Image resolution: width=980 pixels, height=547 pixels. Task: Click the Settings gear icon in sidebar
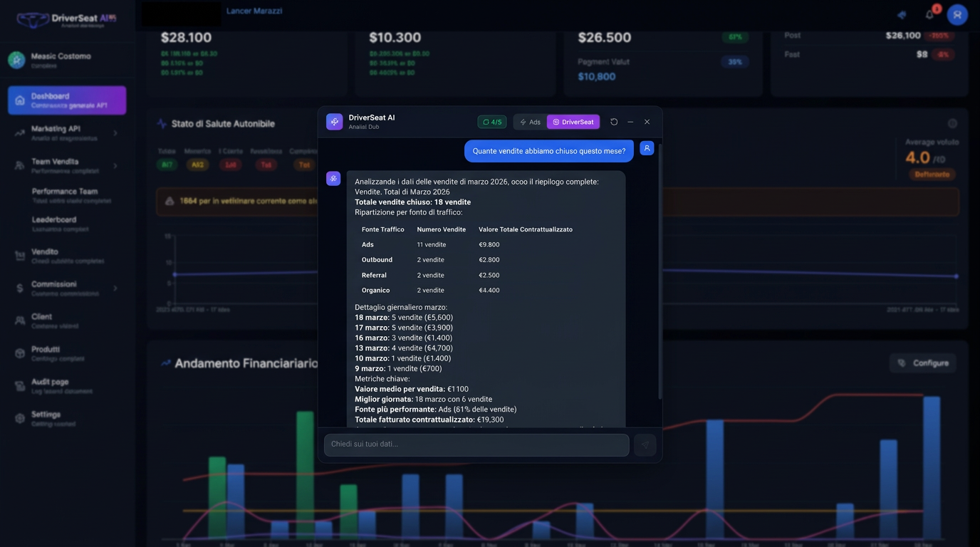coord(20,418)
